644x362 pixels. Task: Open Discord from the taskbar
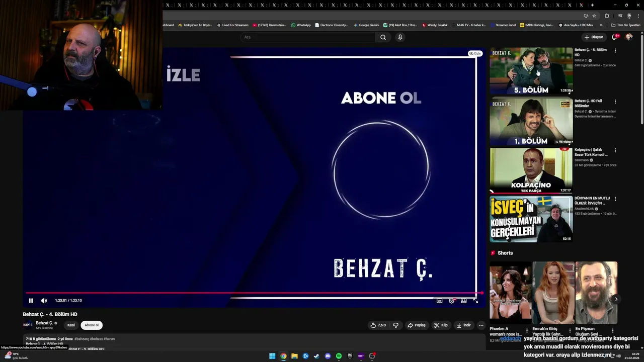(328, 356)
